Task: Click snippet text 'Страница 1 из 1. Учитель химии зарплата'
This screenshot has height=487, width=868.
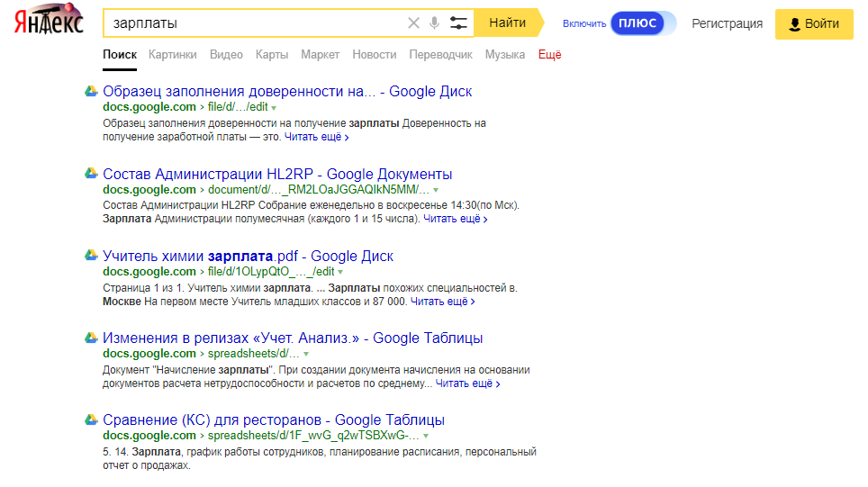Action: [206, 288]
